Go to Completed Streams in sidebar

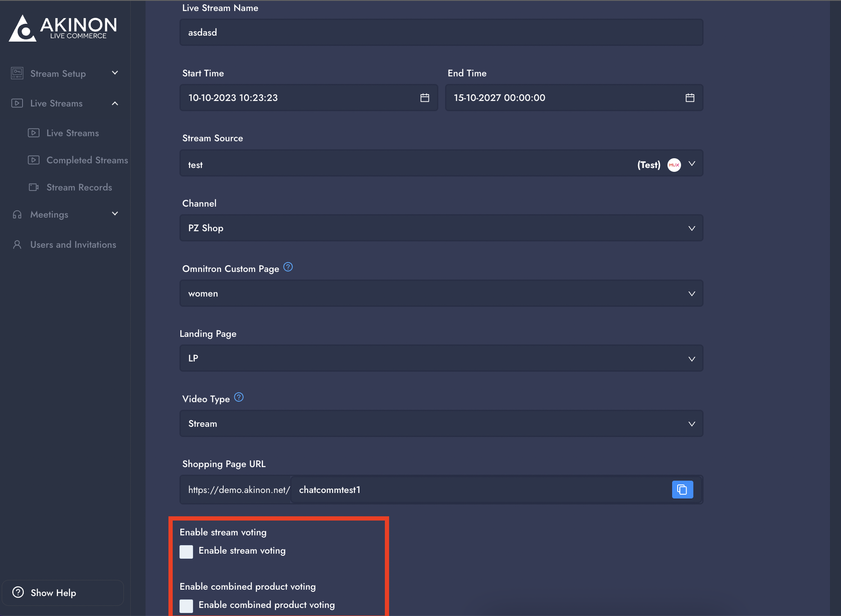[87, 160]
